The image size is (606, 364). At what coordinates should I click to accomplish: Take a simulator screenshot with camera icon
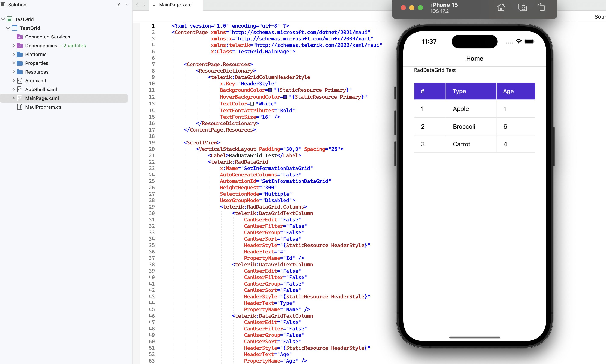[x=522, y=8]
